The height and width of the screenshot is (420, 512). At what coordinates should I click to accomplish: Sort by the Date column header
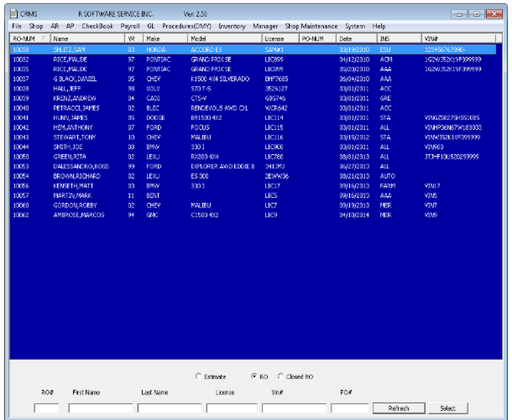point(357,38)
